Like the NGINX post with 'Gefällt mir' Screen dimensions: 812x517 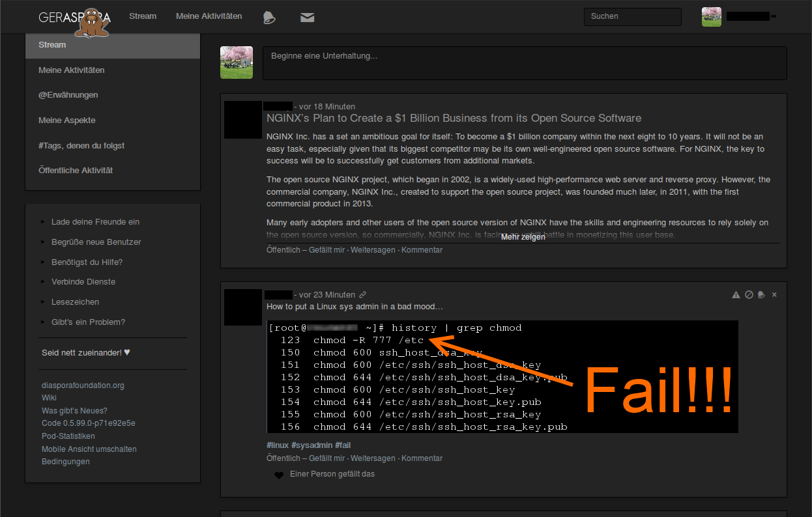(x=326, y=250)
